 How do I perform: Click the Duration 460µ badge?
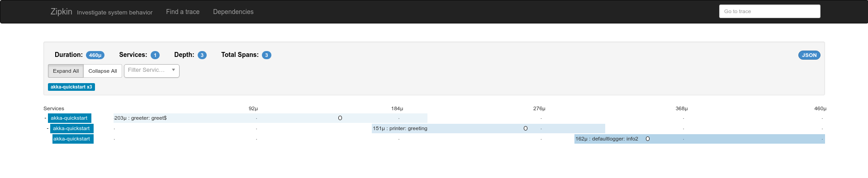95,55
